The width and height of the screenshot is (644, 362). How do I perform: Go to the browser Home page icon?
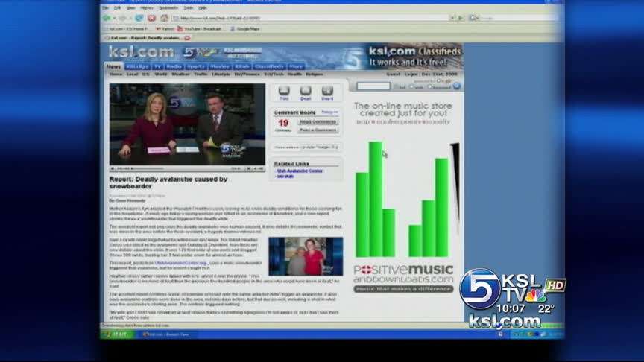pyautogui.click(x=164, y=18)
